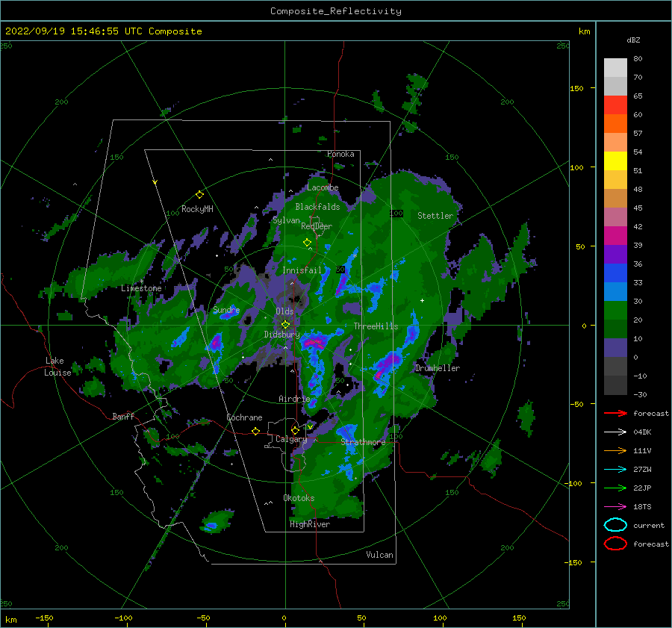Select the bright green 30 dBZ swatch
This screenshot has width=672, height=628.
pyautogui.click(x=615, y=311)
